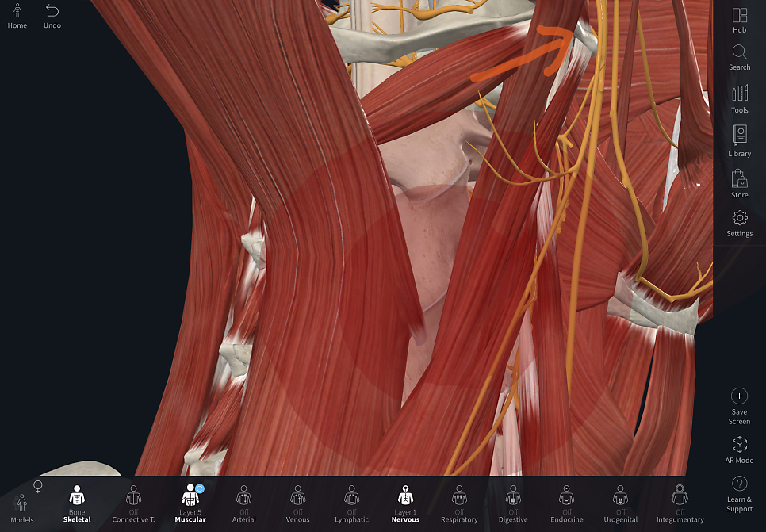
Task: Open the Settings gear
Action: pyautogui.click(x=739, y=224)
